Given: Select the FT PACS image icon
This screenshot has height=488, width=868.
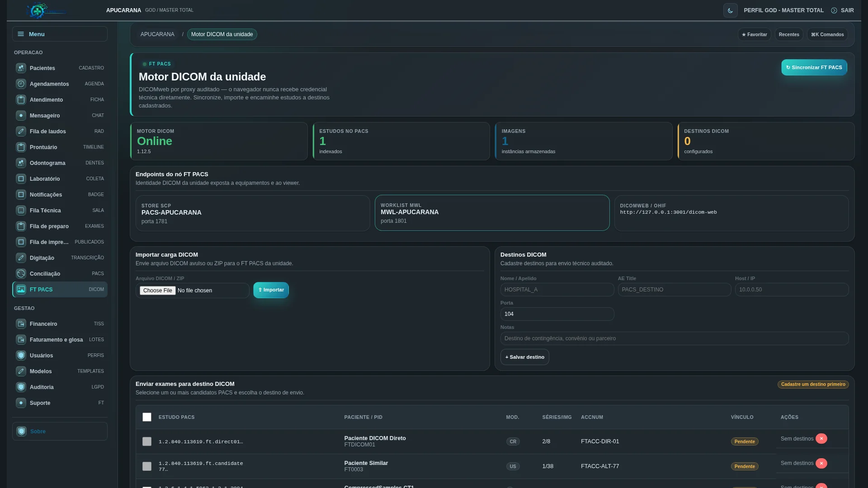Looking at the screenshot, I should click(21, 290).
